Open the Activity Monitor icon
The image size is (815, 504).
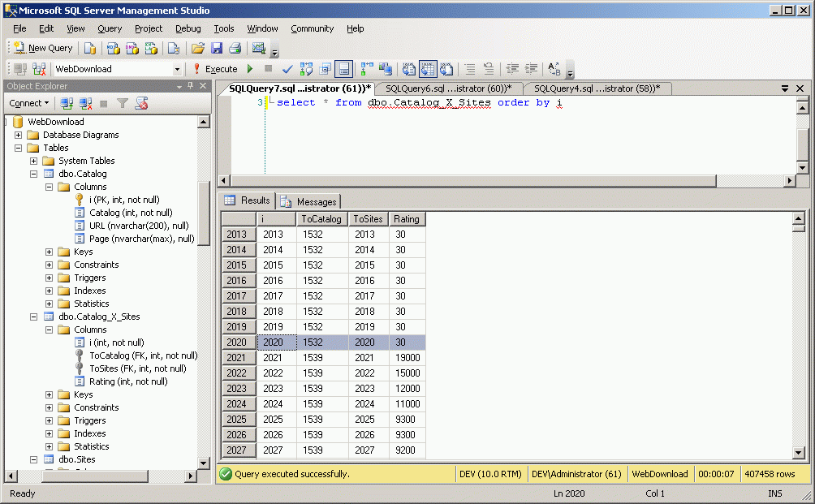pyautogui.click(x=258, y=49)
